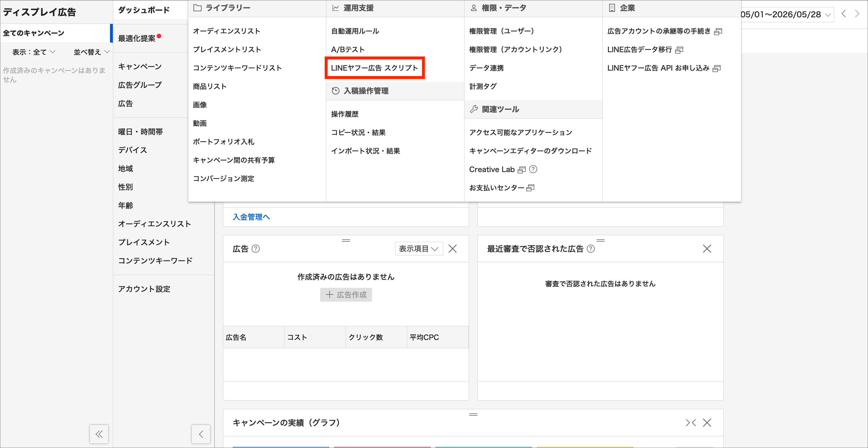Select 全てのキャンペーン in the campaign tree

click(56, 33)
